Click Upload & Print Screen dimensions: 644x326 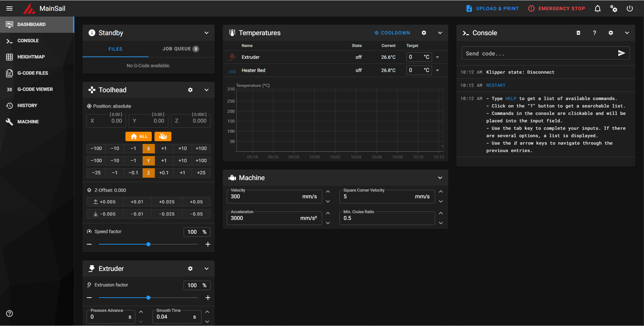pyautogui.click(x=493, y=8)
